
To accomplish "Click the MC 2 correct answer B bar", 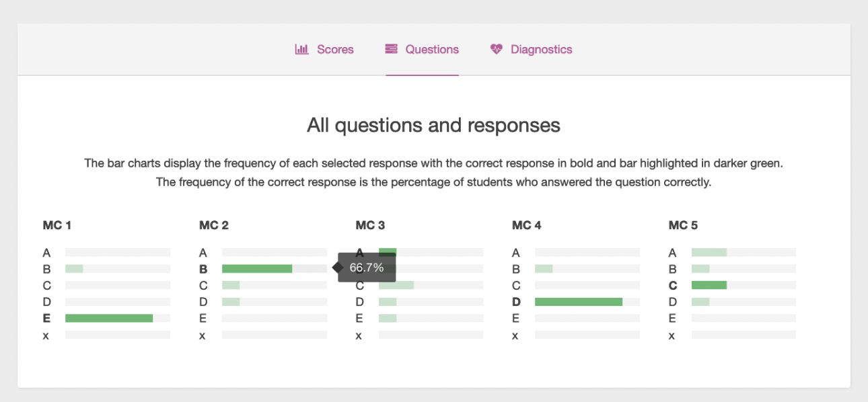I will click(257, 269).
